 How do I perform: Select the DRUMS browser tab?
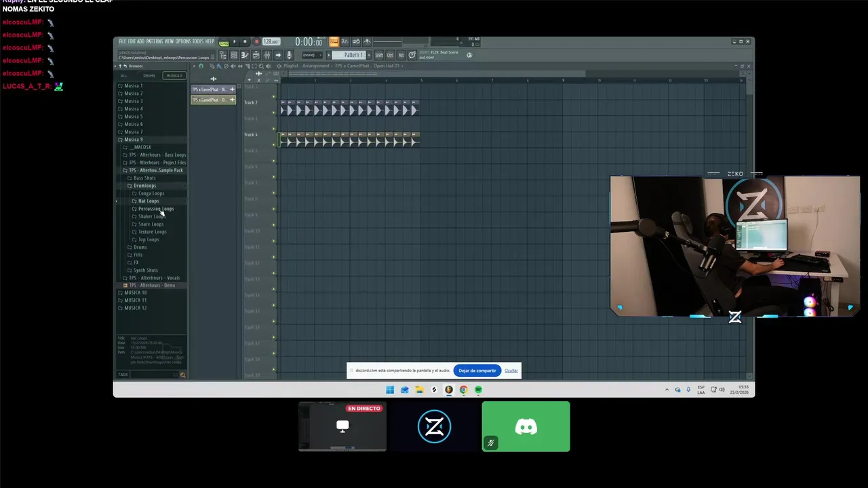point(149,76)
